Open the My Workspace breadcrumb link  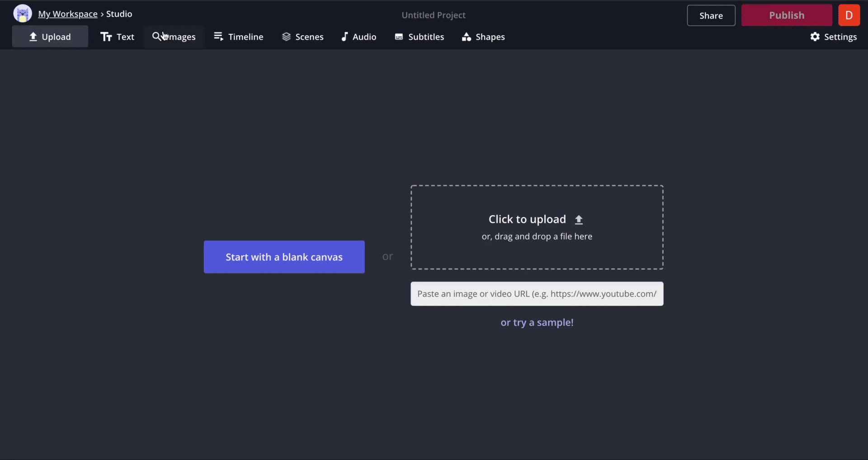[68, 14]
